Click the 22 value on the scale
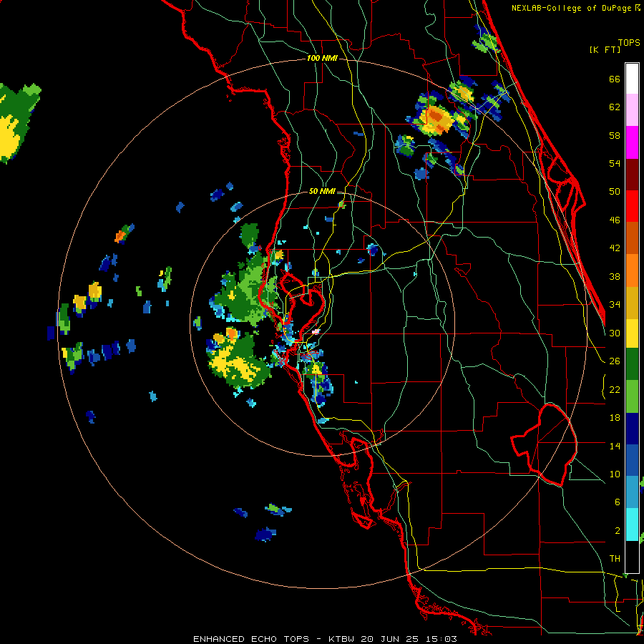 (615, 390)
